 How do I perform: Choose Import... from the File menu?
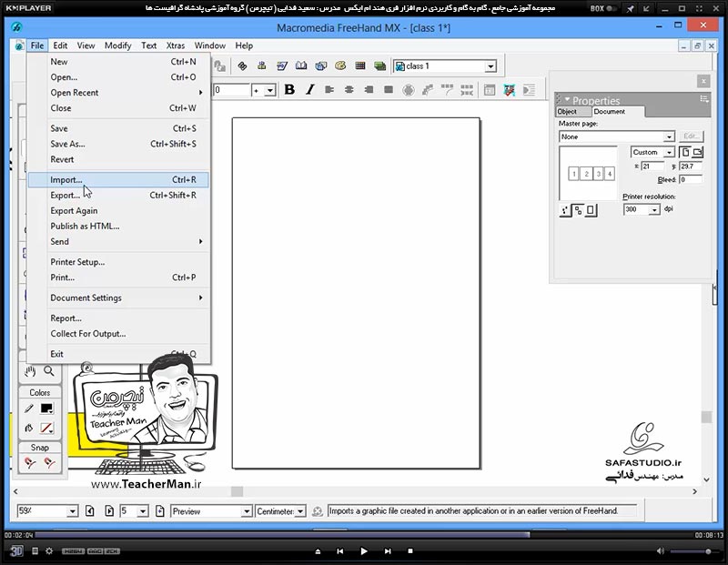118,179
